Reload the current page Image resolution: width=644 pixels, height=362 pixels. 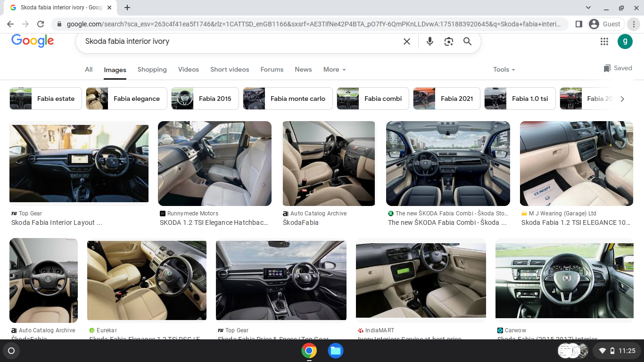click(41, 24)
